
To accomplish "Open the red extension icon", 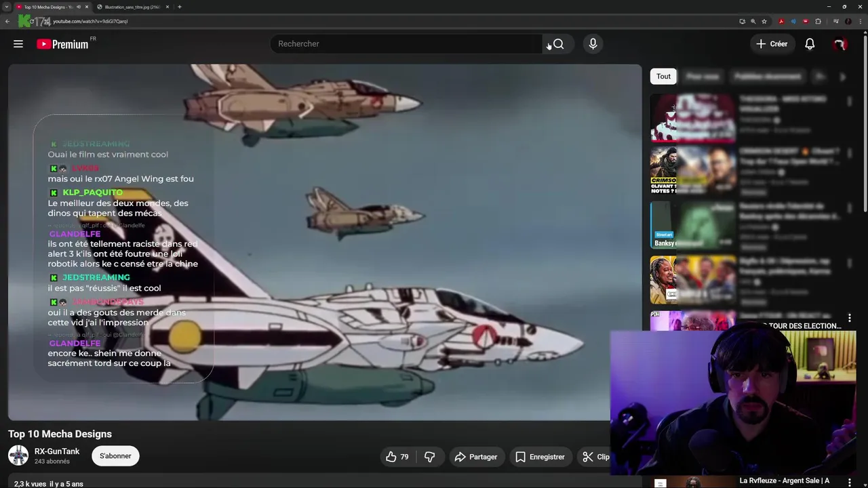I will (806, 21).
